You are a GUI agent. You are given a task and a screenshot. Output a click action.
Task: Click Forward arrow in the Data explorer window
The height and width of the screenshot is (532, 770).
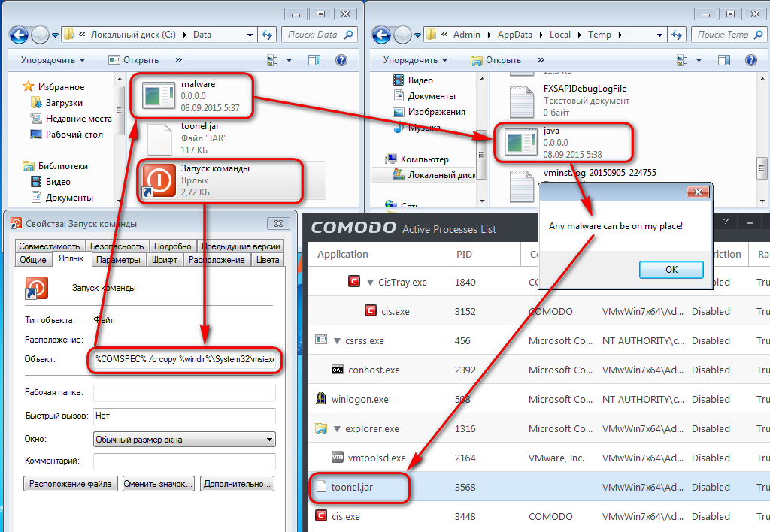[40, 35]
